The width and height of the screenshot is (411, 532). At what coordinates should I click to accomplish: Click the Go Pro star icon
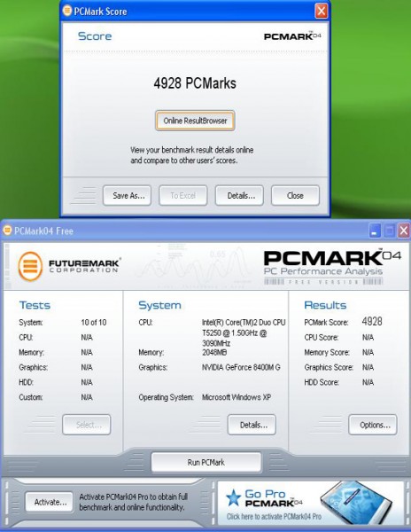pos(234,497)
